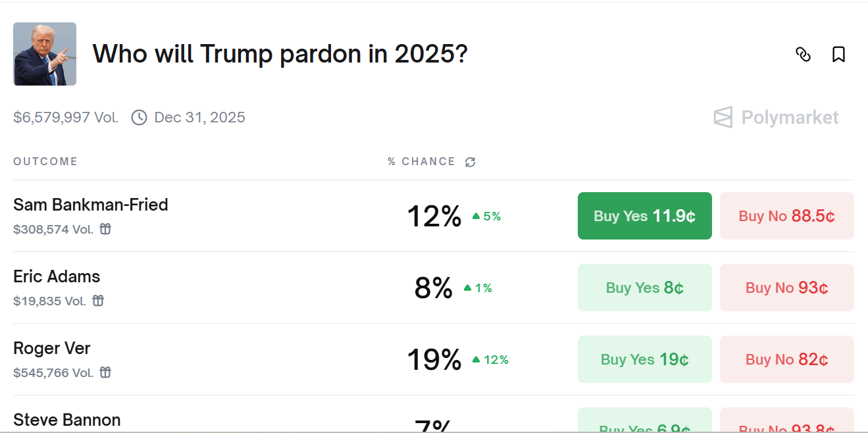The height and width of the screenshot is (433, 868).
Task: Click the Trump market thumbnail image
Action: coord(45,54)
